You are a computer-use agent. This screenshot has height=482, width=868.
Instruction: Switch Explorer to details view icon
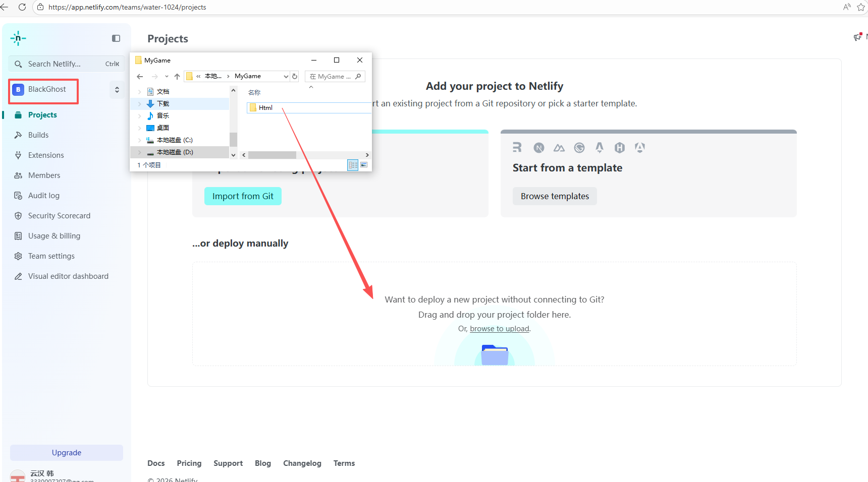(353, 165)
